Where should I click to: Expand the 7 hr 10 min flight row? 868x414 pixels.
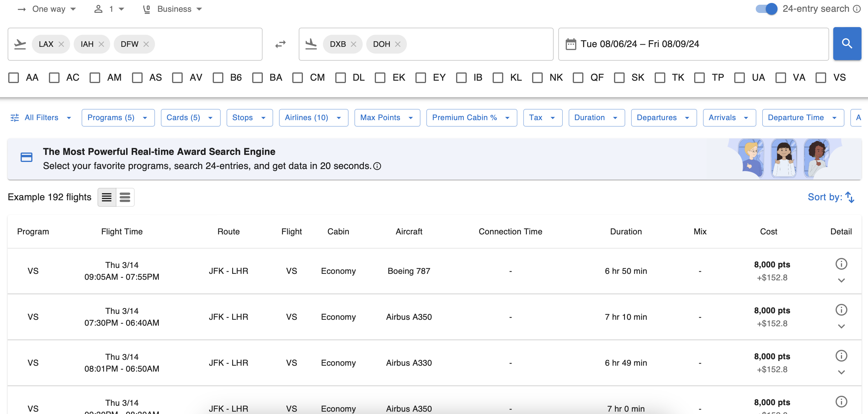(841, 326)
